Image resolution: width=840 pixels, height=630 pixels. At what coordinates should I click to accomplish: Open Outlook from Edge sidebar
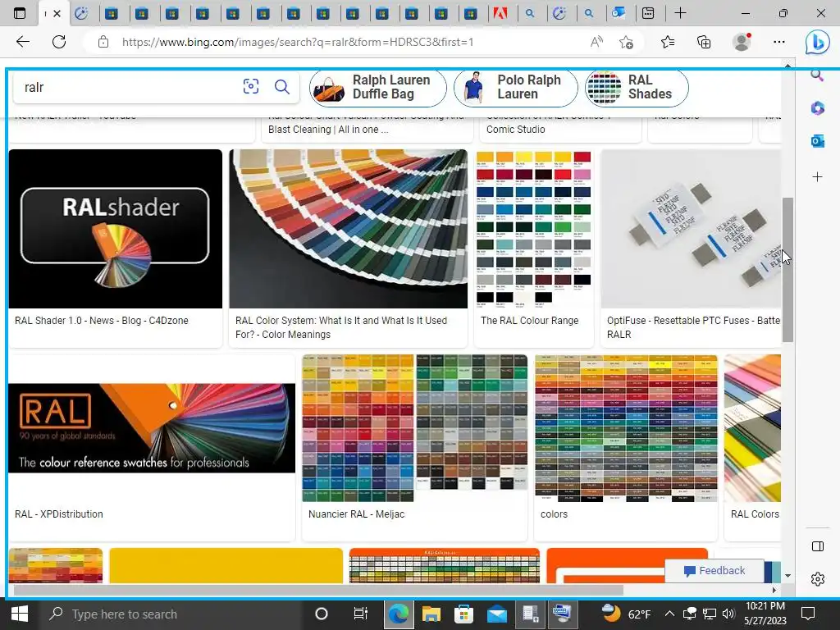click(x=818, y=141)
